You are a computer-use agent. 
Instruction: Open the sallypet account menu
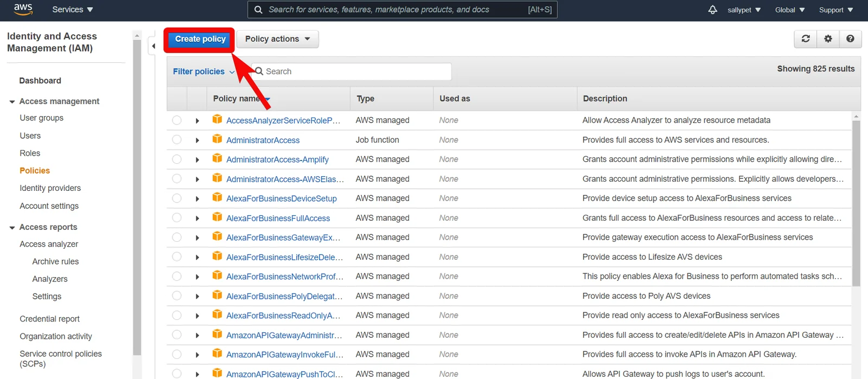point(744,10)
